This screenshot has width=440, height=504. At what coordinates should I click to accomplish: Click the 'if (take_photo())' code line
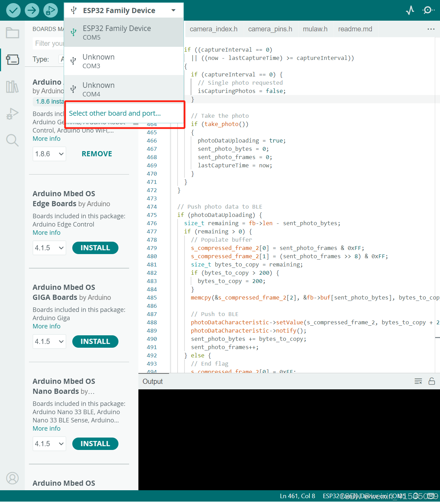coord(220,124)
